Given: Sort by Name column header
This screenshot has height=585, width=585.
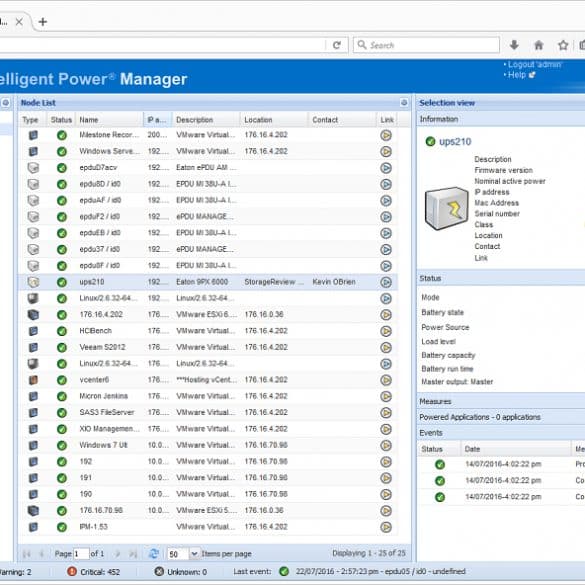Looking at the screenshot, I should click(x=109, y=120).
